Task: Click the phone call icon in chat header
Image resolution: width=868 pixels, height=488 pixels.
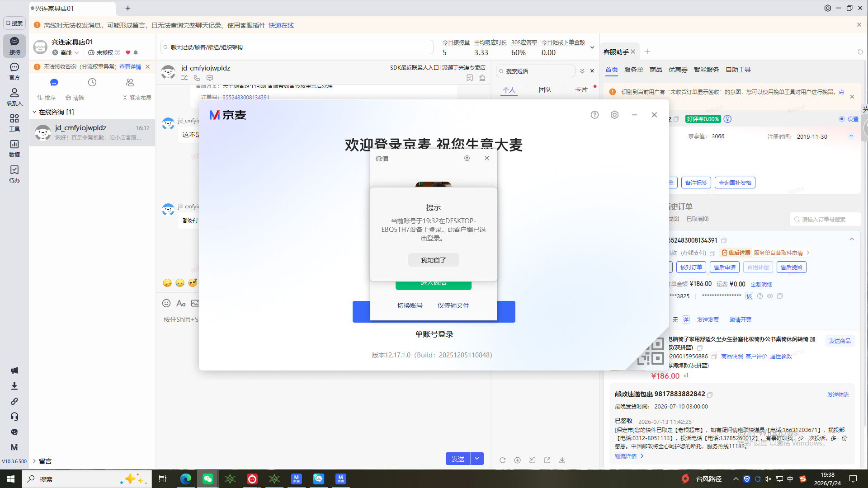Action: coord(197,78)
